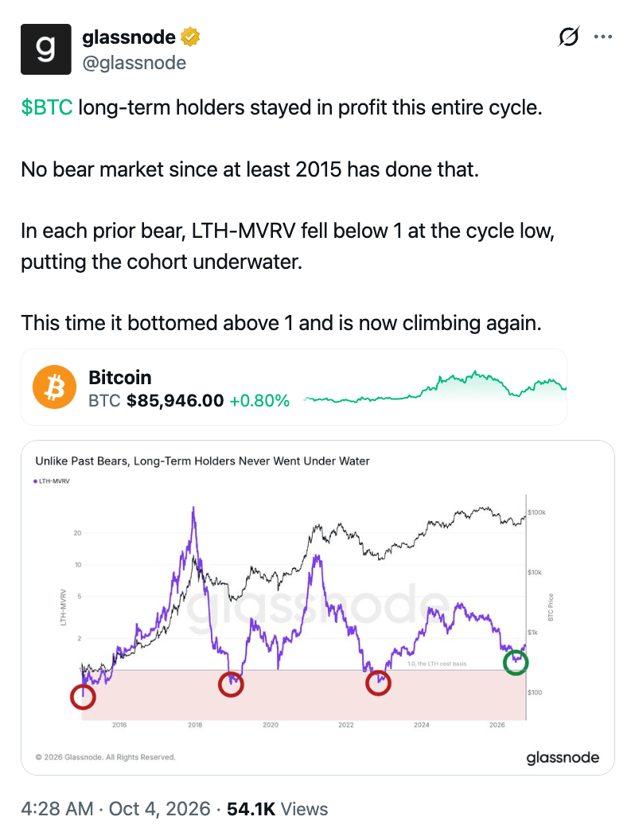Click the orange Bitcoin logo icon
Image resolution: width=635 pixels, height=840 pixels.
click(55, 387)
